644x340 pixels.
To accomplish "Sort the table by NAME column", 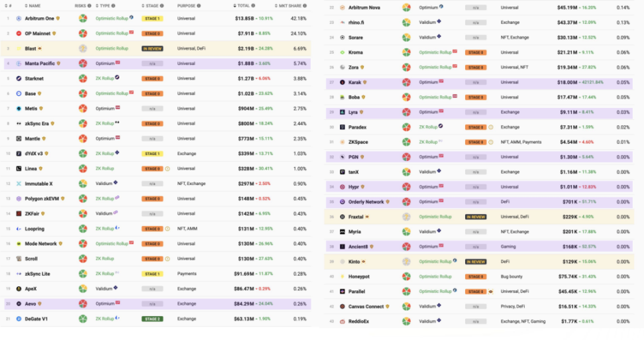I will (x=34, y=5).
